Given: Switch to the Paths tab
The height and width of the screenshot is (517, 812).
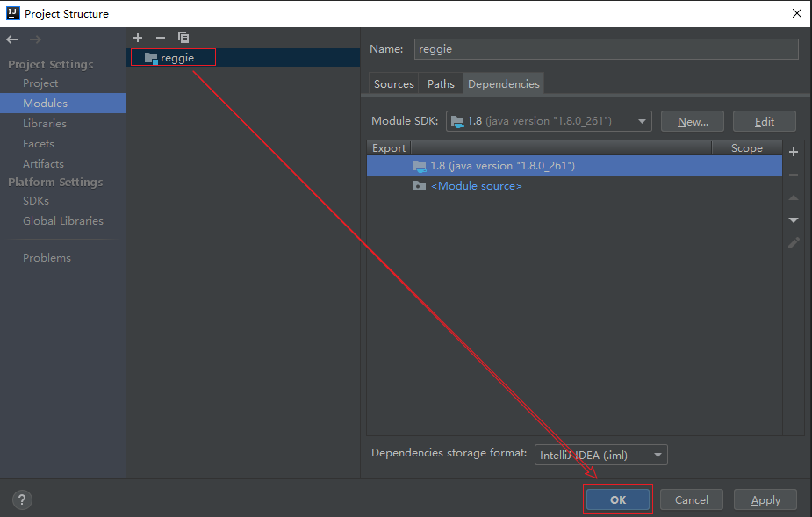Looking at the screenshot, I should 441,83.
